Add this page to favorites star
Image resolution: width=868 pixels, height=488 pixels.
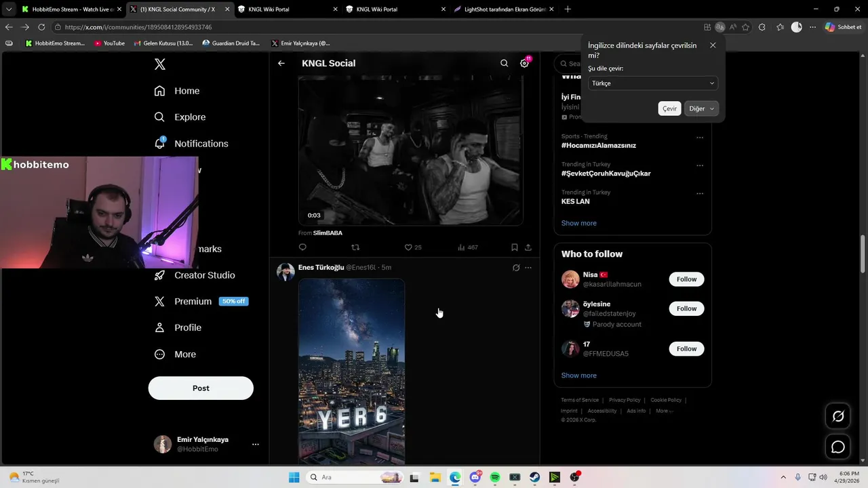[746, 27]
